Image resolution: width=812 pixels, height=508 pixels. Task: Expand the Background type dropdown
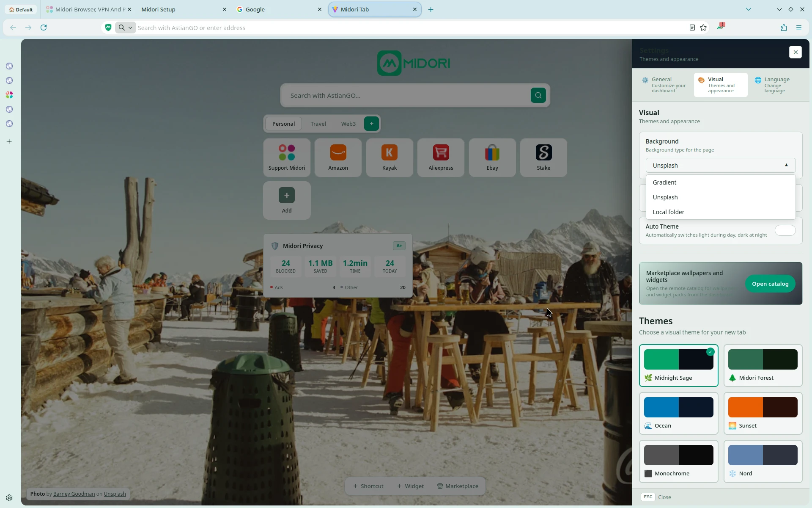[x=720, y=166]
